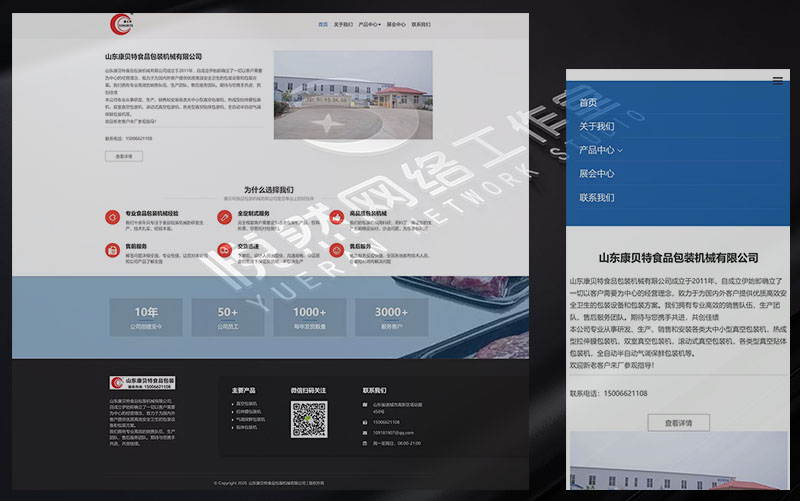Click the desktop heading 山东康贝特食品包装机械有限公司
The width and height of the screenshot is (800, 501).
154,57
